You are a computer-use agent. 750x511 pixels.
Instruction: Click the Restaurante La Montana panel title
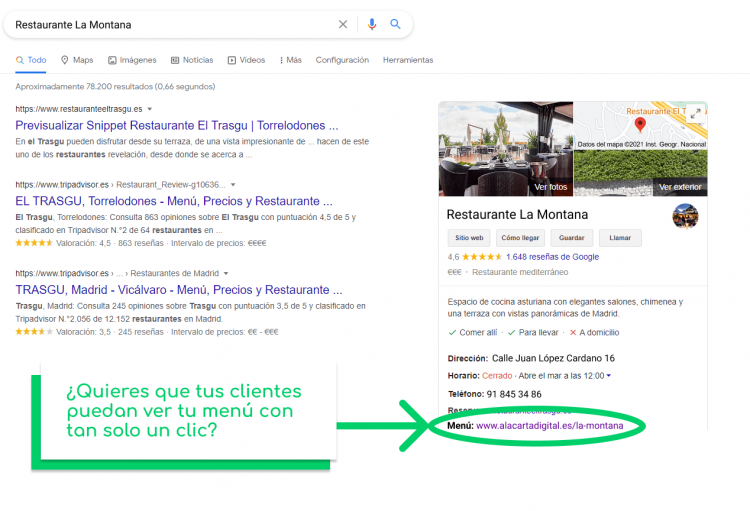pos(517,214)
